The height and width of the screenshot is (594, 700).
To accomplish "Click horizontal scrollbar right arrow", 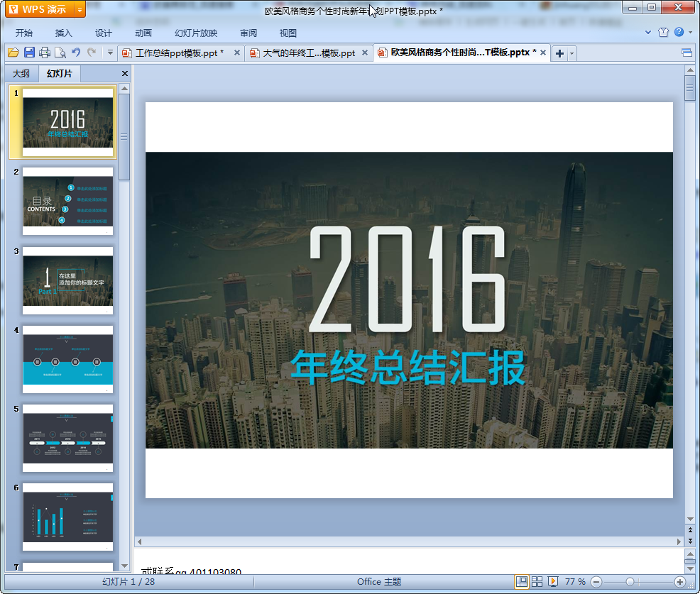I will click(679, 541).
